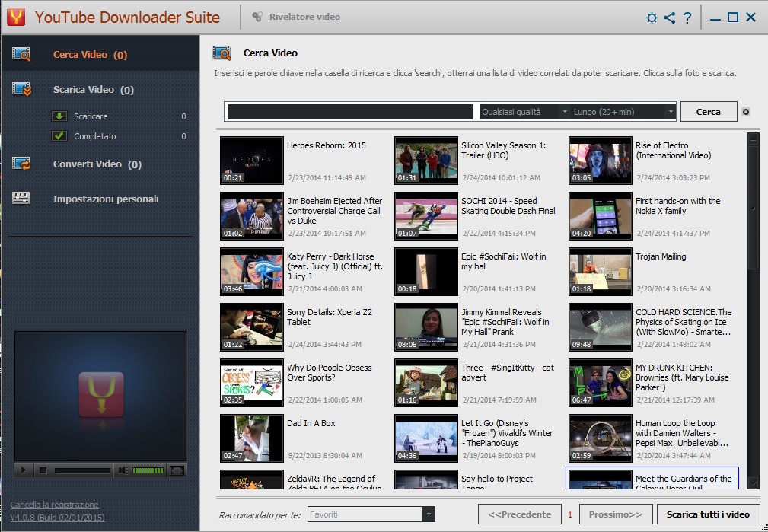The height and width of the screenshot is (532, 768).
Task: Select Rise of Electro video thumbnail
Action: coord(601,160)
